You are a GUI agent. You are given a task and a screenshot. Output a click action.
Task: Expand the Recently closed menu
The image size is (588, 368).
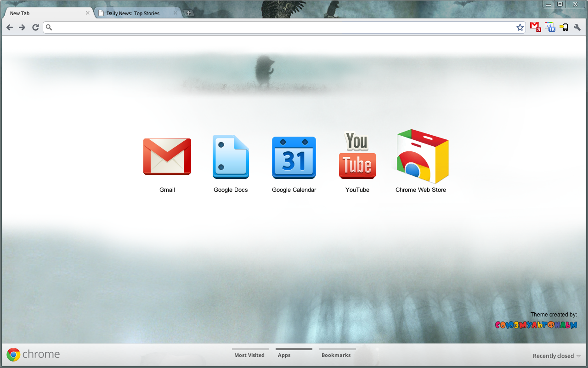point(557,356)
